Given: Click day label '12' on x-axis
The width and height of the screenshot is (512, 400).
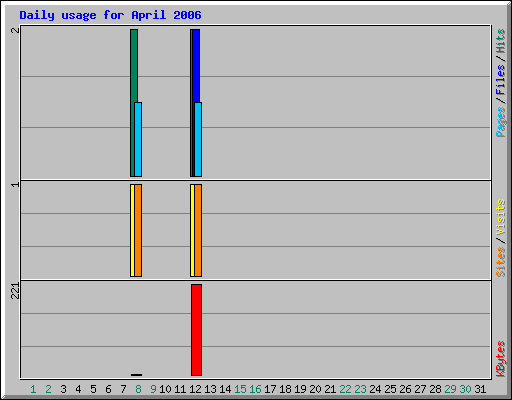Looking at the screenshot, I should tap(195, 389).
